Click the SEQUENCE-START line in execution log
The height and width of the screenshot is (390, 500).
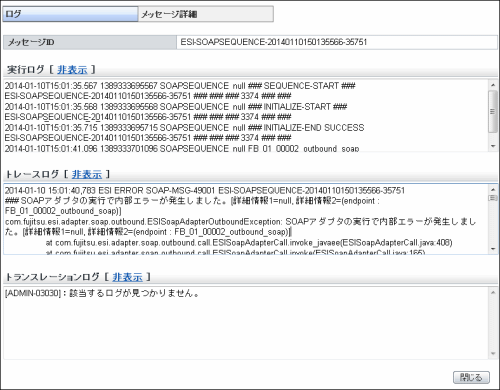pos(180,86)
